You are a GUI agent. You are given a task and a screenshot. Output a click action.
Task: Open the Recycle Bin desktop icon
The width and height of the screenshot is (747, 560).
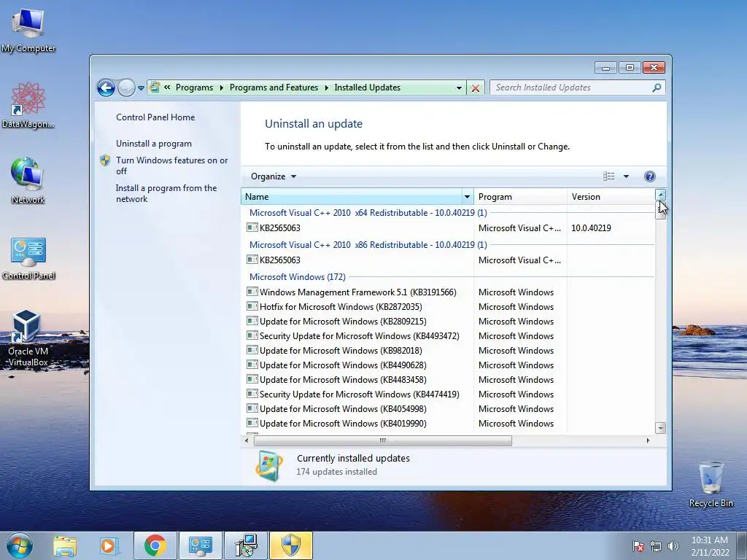pyautogui.click(x=711, y=483)
